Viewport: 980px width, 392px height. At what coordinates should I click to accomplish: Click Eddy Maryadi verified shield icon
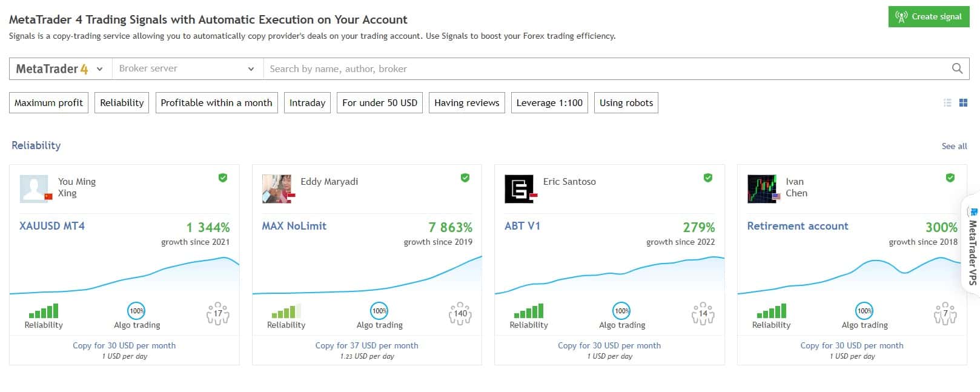(x=465, y=178)
